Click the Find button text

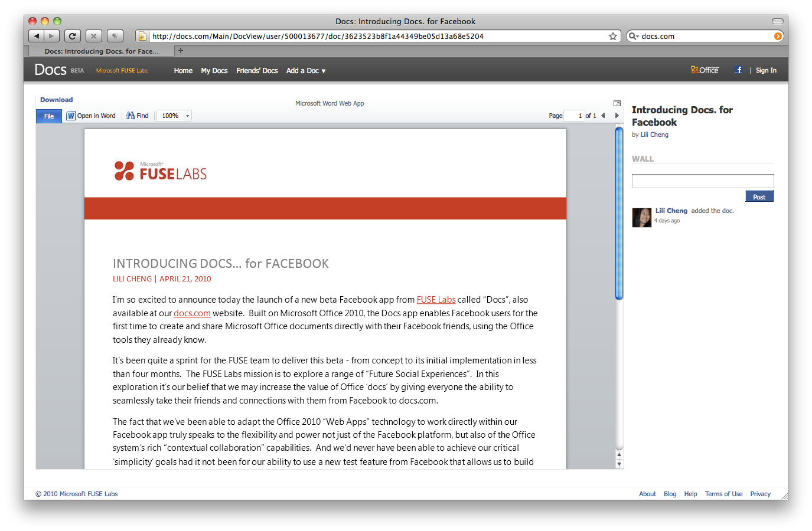[142, 116]
